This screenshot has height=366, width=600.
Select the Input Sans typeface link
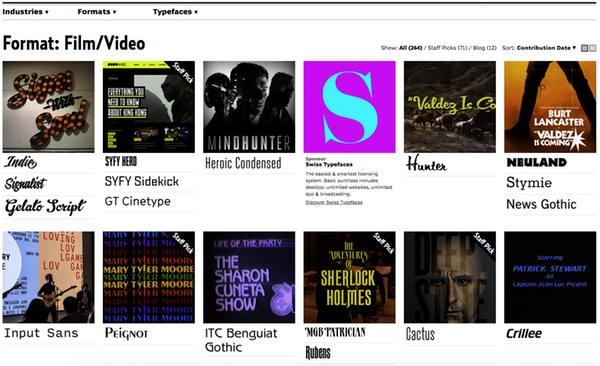click(41, 333)
